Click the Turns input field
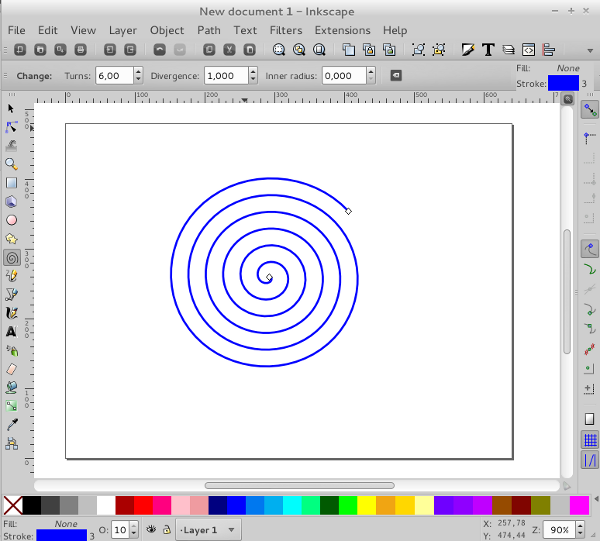This screenshot has width=600, height=541. pos(114,75)
